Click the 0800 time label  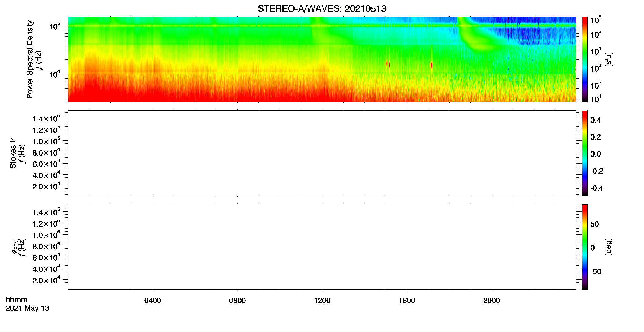237,300
